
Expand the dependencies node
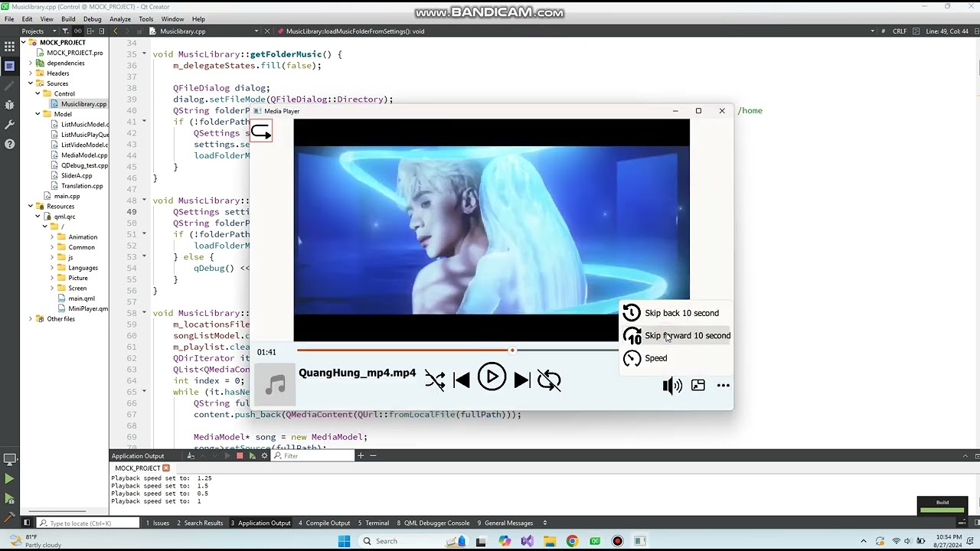[31, 63]
